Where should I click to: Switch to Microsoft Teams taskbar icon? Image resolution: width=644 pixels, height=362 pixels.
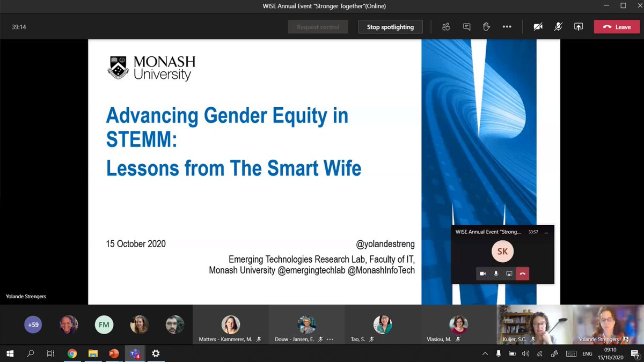coord(134,353)
